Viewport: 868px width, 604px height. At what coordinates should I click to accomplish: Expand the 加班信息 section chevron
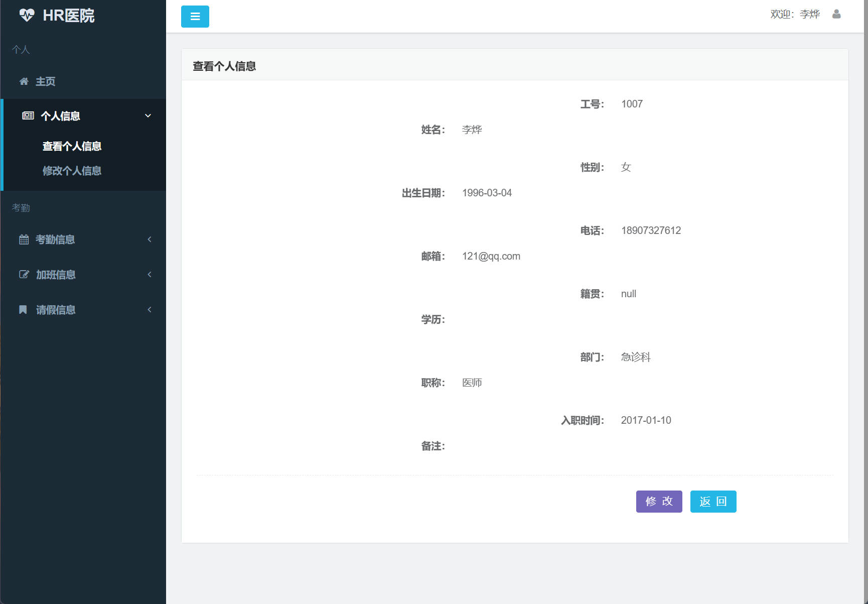coord(149,274)
